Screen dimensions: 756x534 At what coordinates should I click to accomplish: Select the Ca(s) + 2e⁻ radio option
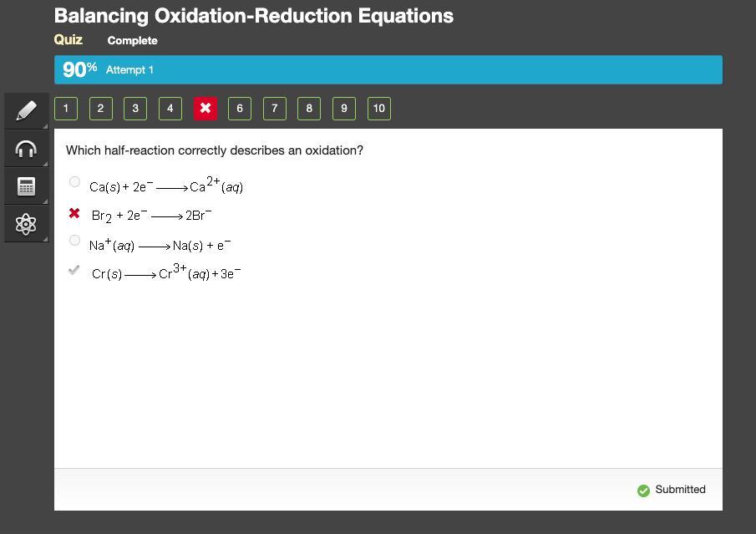[x=74, y=182]
